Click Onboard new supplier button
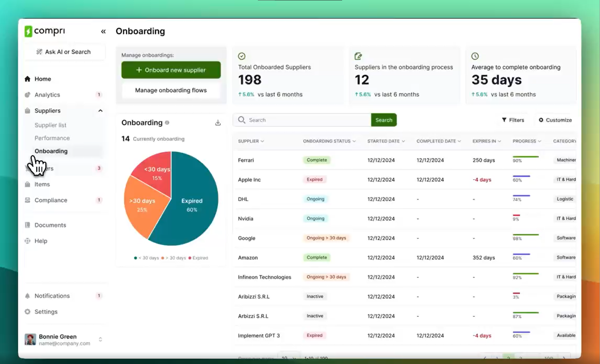The height and width of the screenshot is (364, 600). click(x=171, y=70)
